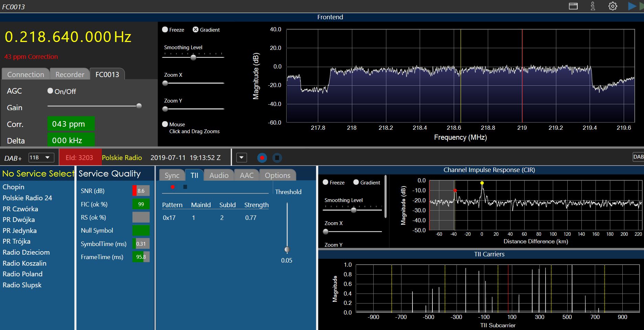Open the info icon in top bar

tap(593, 6)
